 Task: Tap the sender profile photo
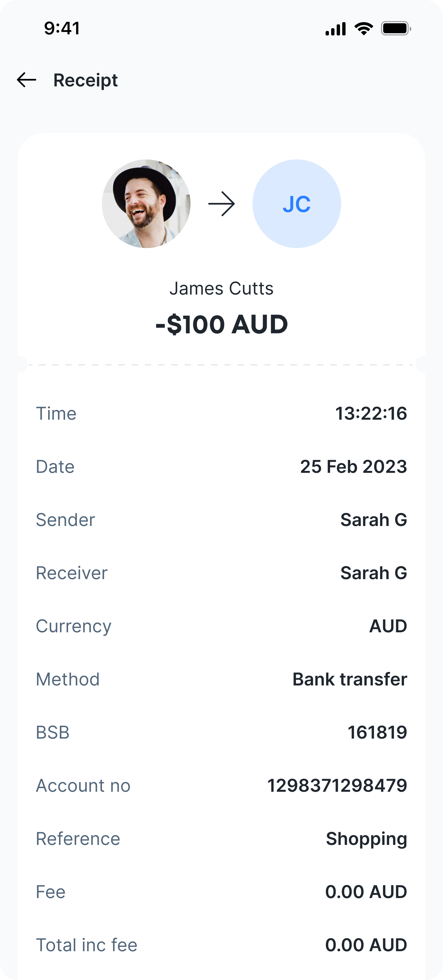point(146,204)
